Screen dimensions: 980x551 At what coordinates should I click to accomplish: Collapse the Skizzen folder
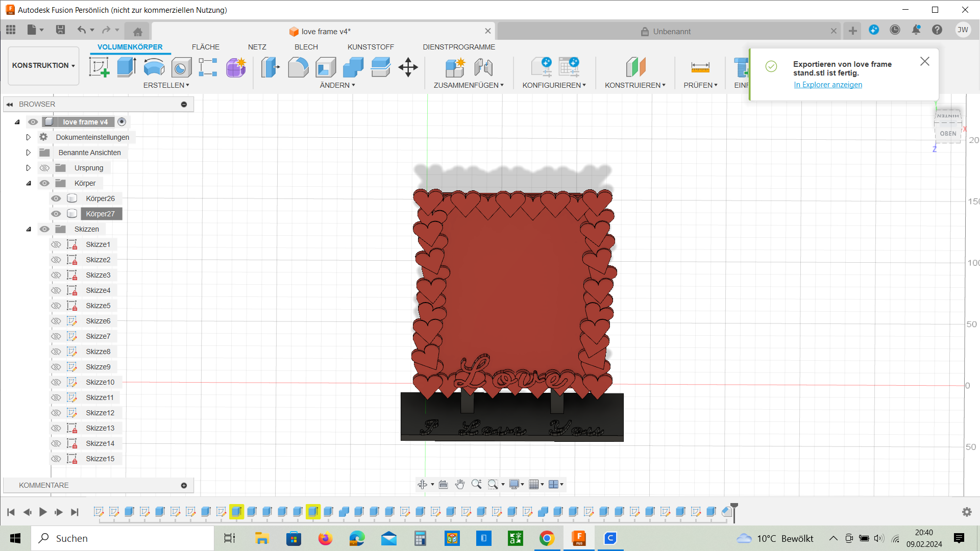point(29,229)
